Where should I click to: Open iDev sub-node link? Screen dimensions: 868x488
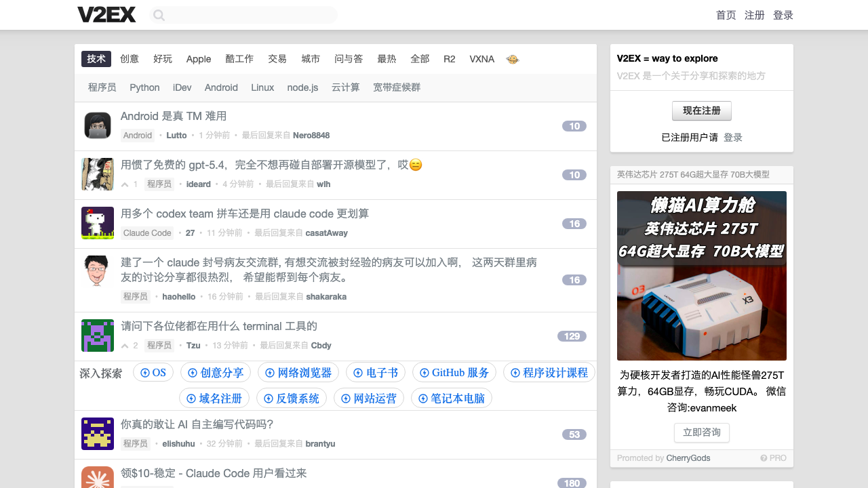182,87
